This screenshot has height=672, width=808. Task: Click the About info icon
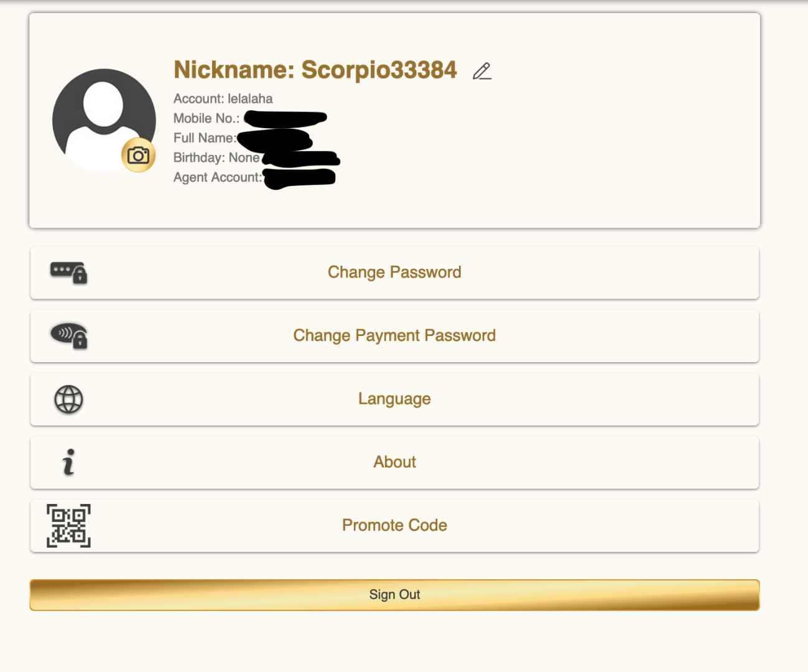(68, 462)
